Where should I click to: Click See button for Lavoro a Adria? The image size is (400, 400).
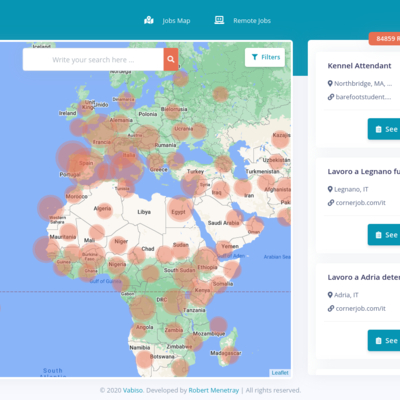click(x=384, y=340)
